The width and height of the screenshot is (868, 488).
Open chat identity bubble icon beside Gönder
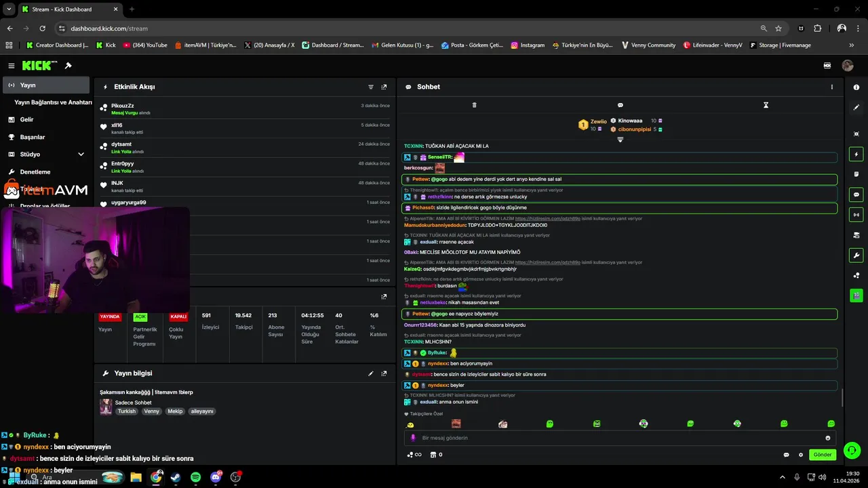[x=786, y=455]
